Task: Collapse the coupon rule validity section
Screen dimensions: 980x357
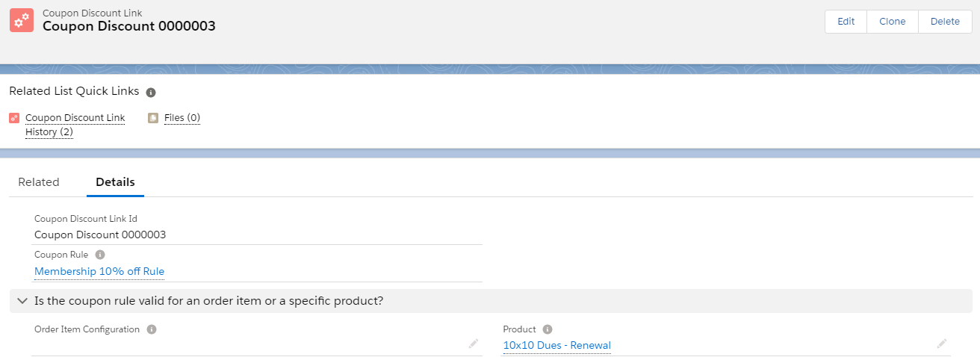Action: pyautogui.click(x=22, y=301)
